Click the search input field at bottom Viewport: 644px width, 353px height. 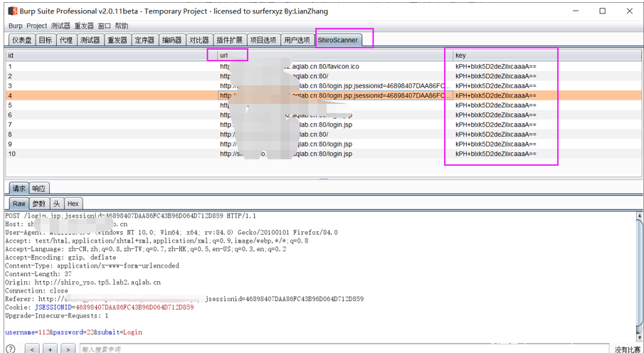[342, 349]
